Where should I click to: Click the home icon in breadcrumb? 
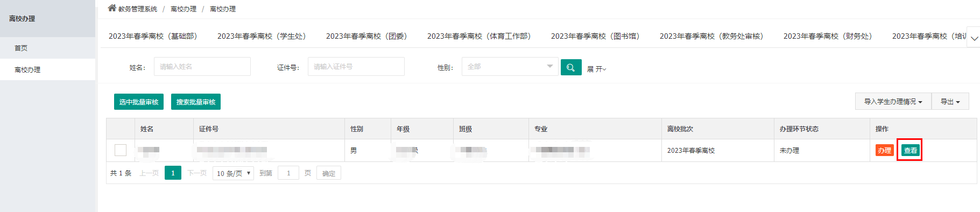click(112, 8)
